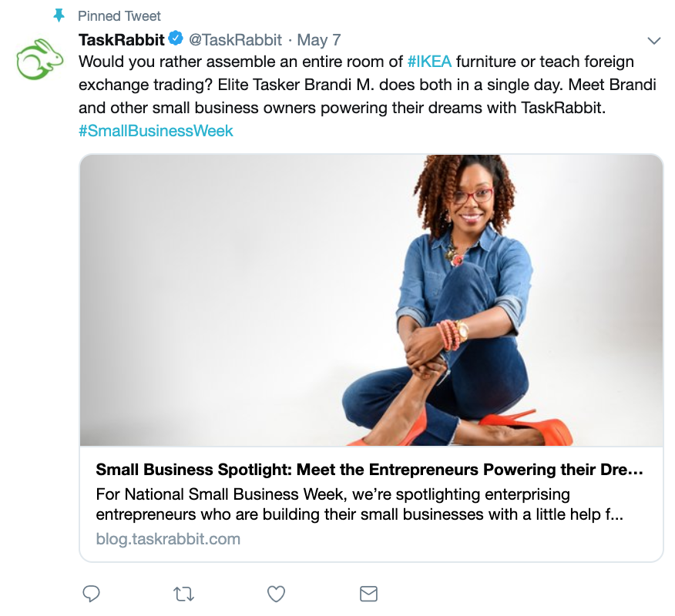Click the reply speech bubble icon

click(91, 594)
